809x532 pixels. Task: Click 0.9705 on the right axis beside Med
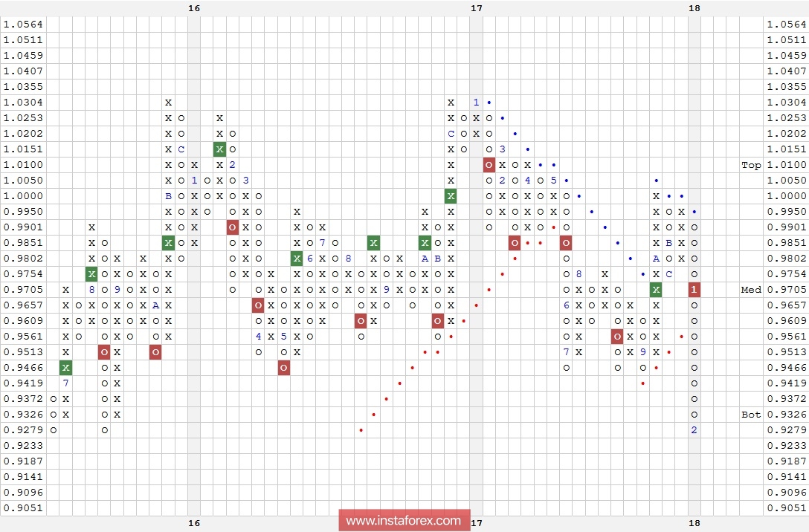click(x=786, y=290)
